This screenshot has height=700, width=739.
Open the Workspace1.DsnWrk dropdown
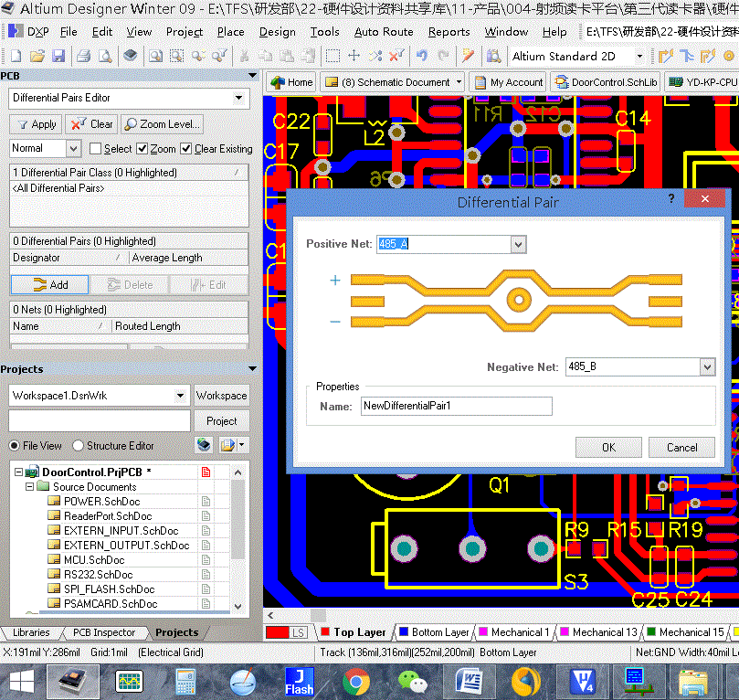(x=181, y=395)
